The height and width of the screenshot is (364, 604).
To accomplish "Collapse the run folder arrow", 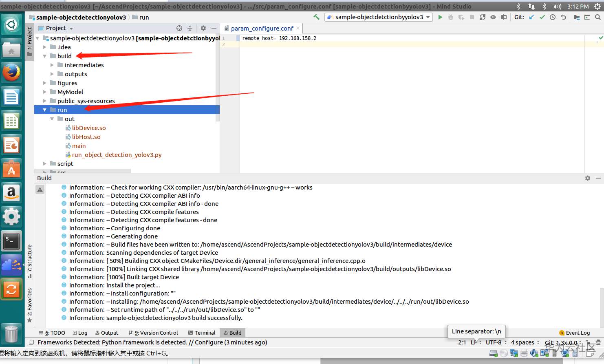I will click(45, 110).
